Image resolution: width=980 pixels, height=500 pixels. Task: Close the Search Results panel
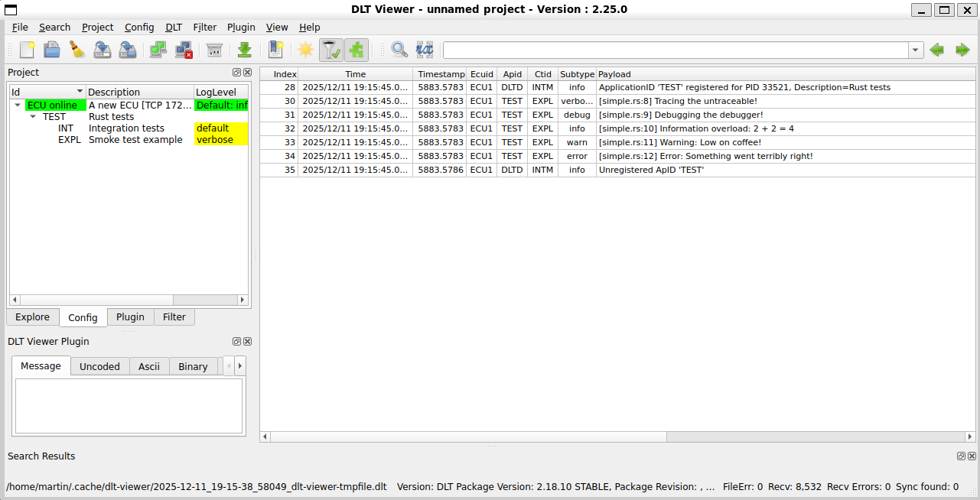click(x=971, y=456)
